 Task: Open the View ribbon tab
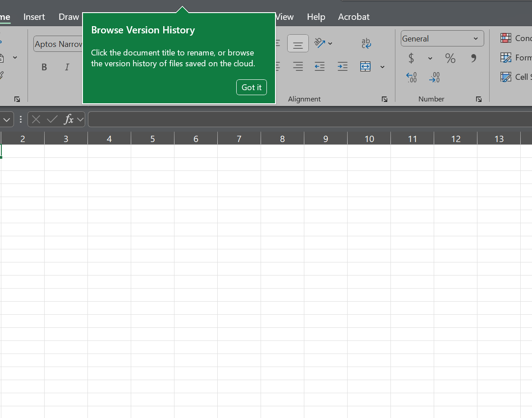tap(284, 17)
